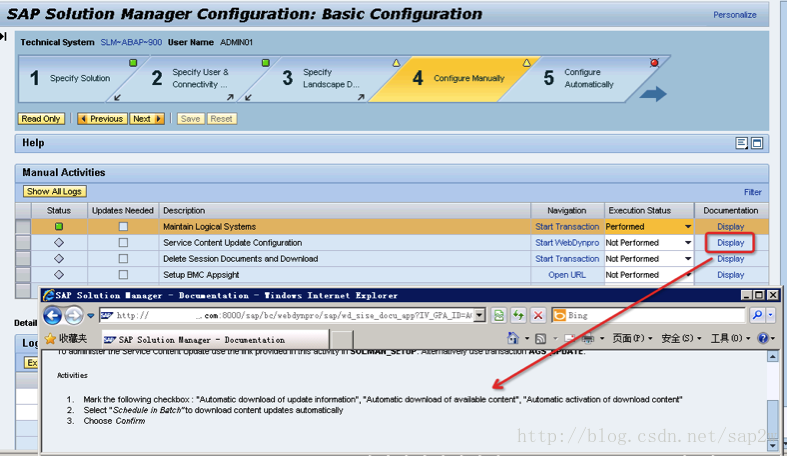788x456 pixels.
Task: Refresh the Documentation page in IE
Action: pyautogui.click(x=518, y=315)
